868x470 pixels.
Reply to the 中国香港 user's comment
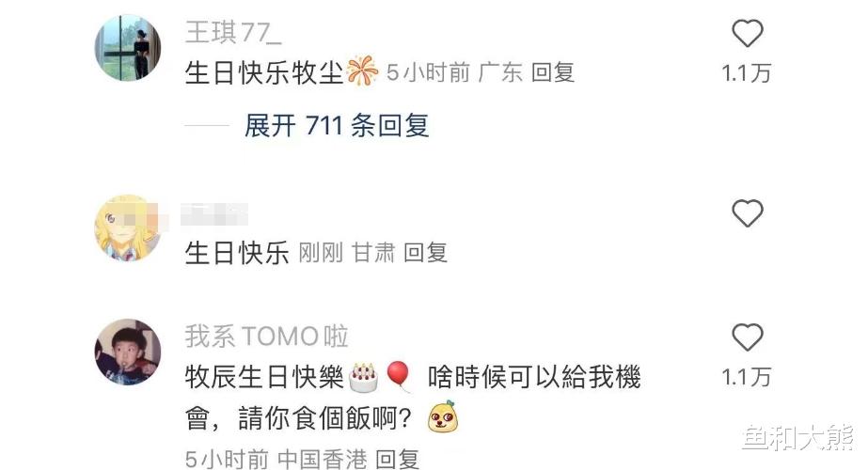coord(397,459)
